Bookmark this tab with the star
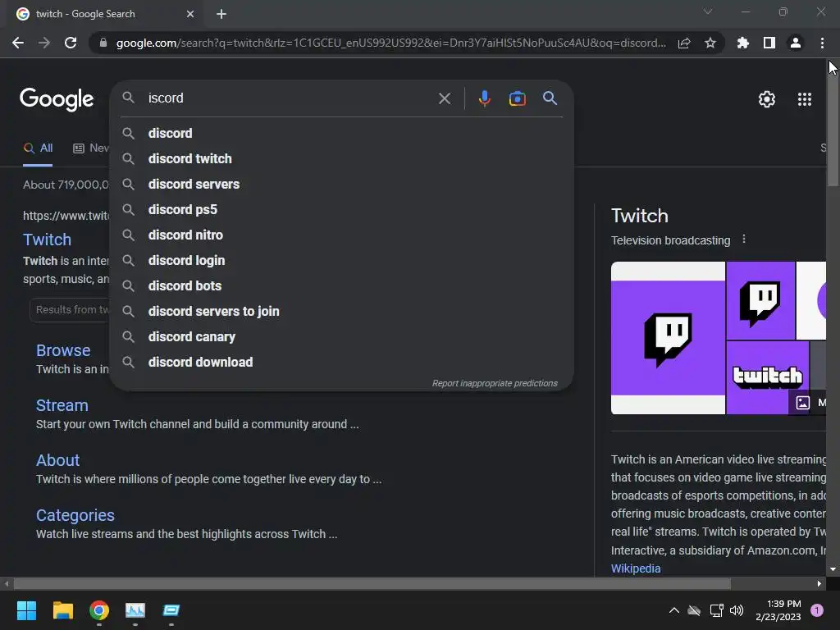Screen dimensions: 840x630 tap(710, 43)
